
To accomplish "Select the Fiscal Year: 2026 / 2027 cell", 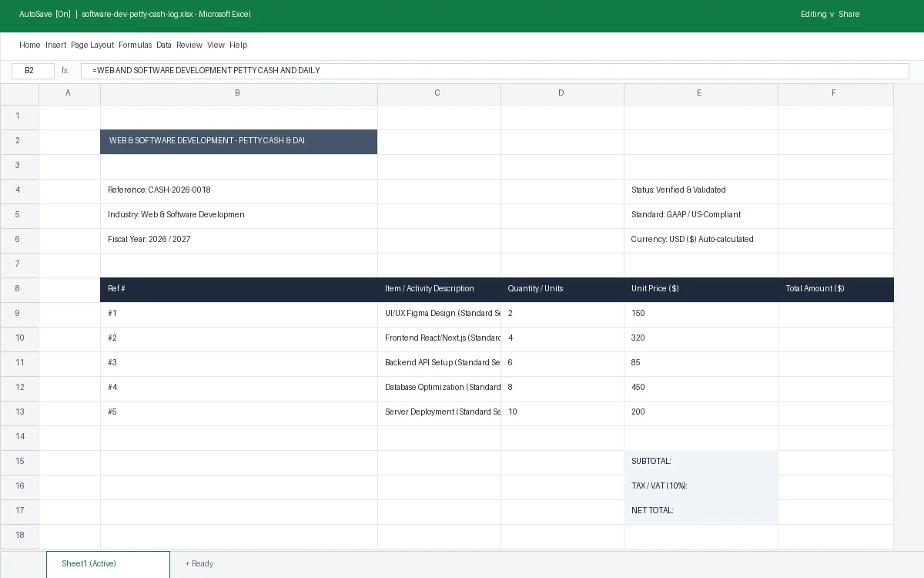I will (239, 240).
